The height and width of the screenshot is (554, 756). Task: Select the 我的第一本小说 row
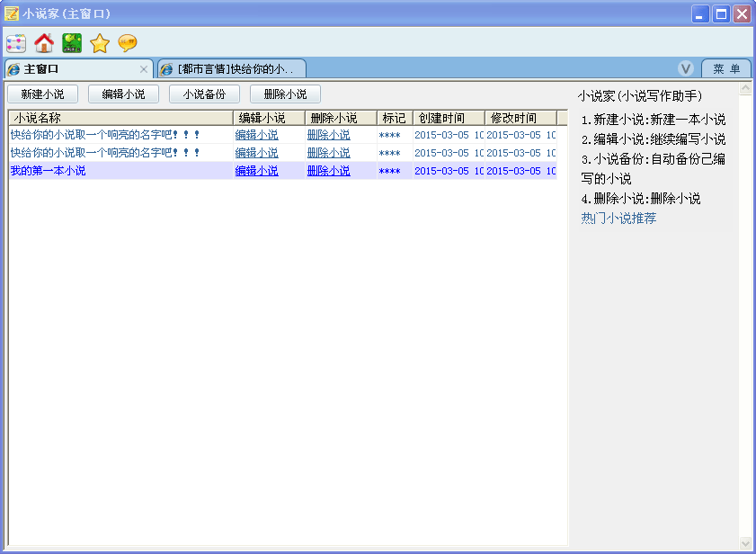pos(49,171)
